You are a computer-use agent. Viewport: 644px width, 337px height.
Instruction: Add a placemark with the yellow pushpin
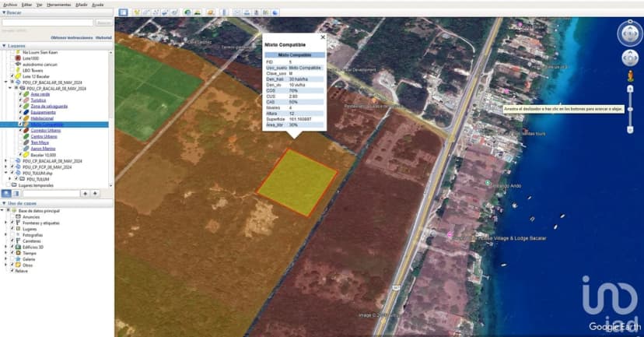pos(137,12)
